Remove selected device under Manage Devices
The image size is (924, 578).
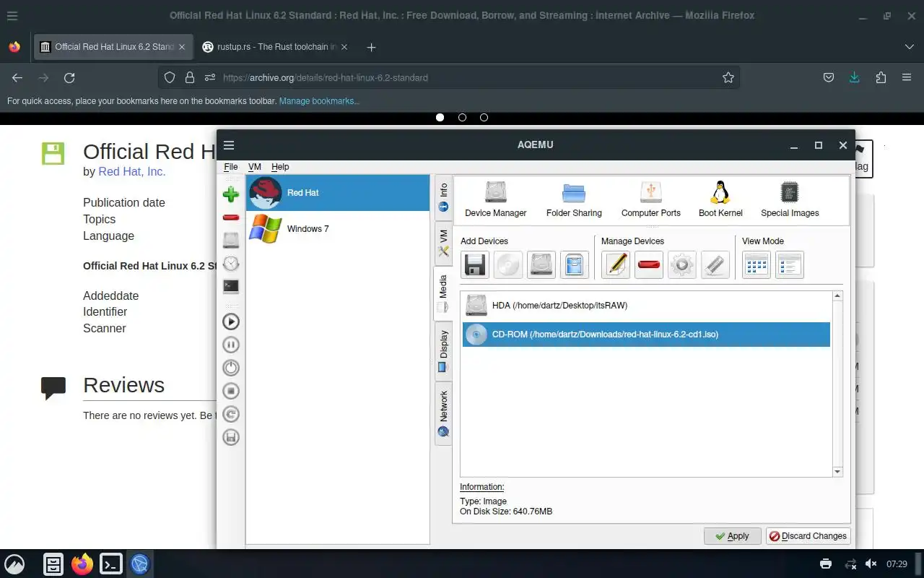click(649, 265)
